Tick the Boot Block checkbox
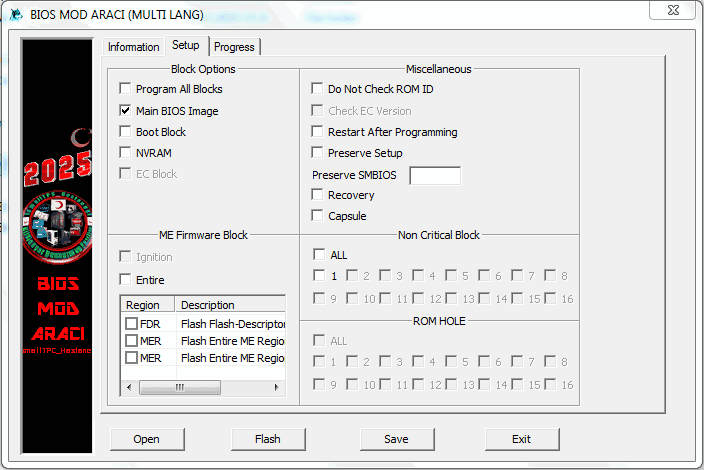Viewport: 704px width, 470px height. [125, 132]
